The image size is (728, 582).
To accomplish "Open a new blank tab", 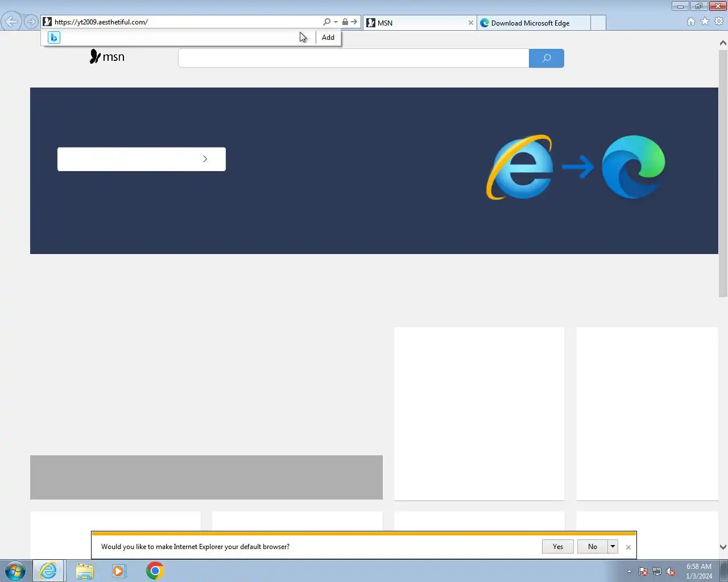I will (x=598, y=23).
